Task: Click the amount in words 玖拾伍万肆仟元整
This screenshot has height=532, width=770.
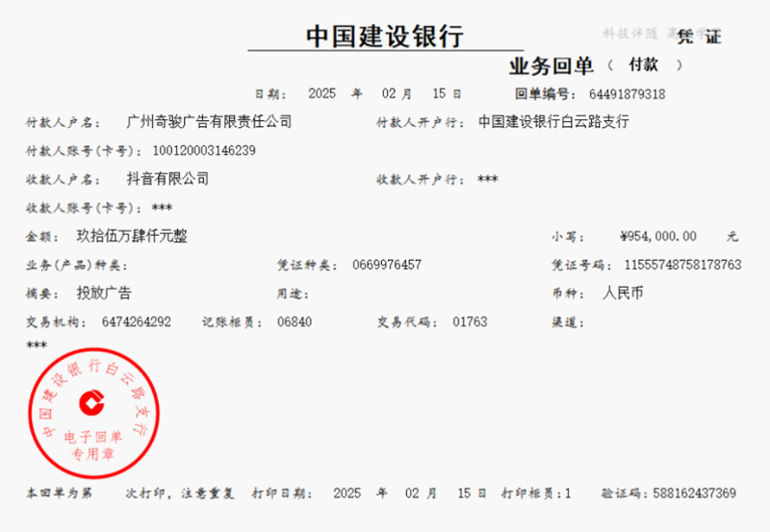Action: (132, 237)
